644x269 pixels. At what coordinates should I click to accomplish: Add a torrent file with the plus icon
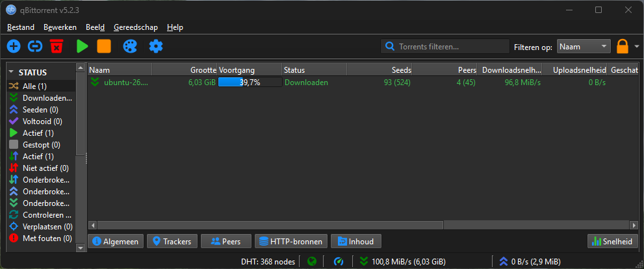(14, 46)
